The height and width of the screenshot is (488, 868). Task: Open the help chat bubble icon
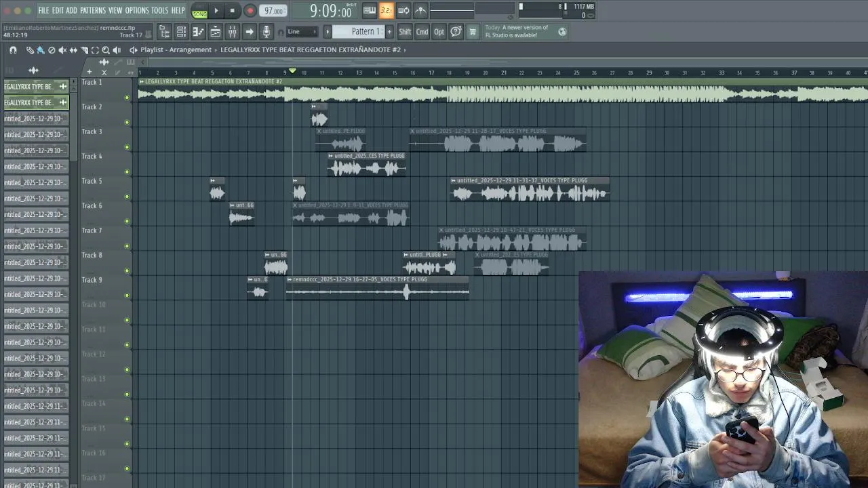coord(456,32)
